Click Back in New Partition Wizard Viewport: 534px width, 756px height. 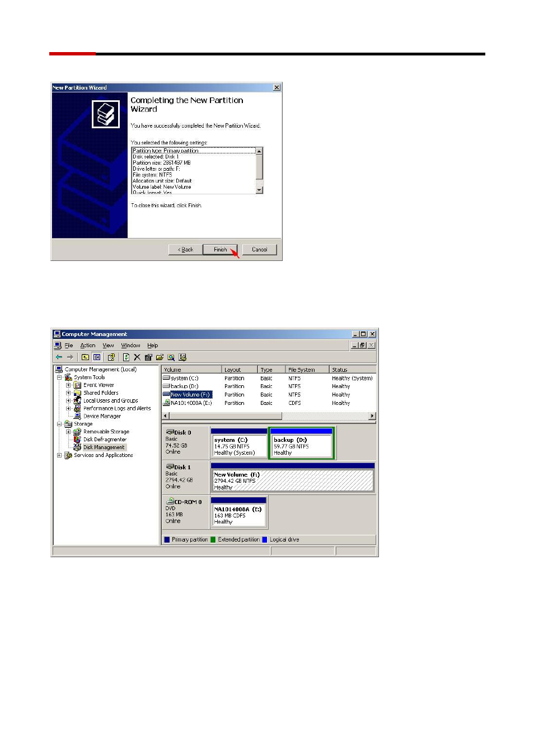185,250
